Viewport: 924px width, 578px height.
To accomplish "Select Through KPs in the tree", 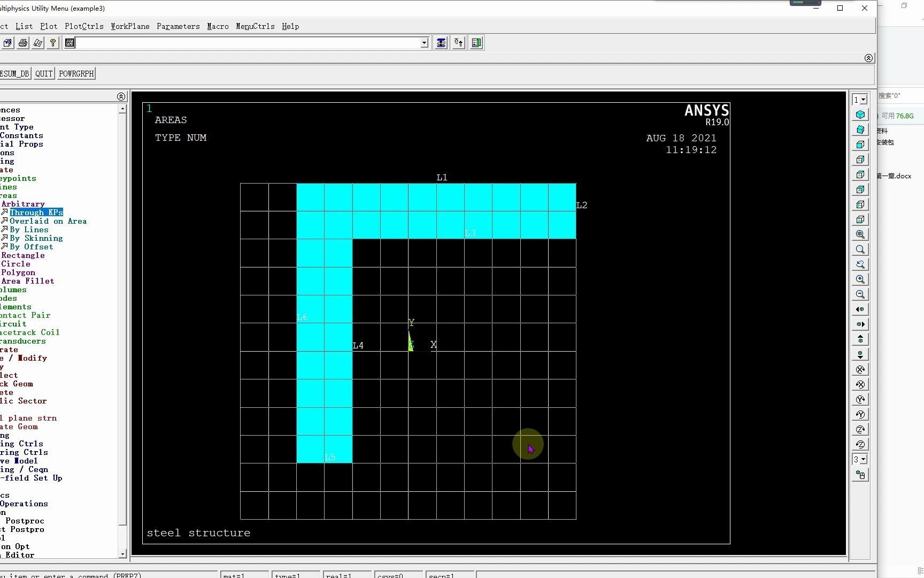I will tap(36, 212).
